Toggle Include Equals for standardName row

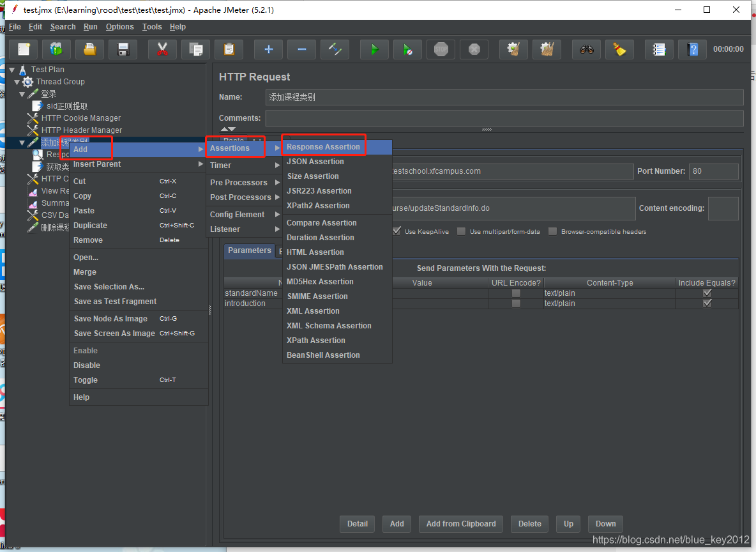tap(707, 293)
